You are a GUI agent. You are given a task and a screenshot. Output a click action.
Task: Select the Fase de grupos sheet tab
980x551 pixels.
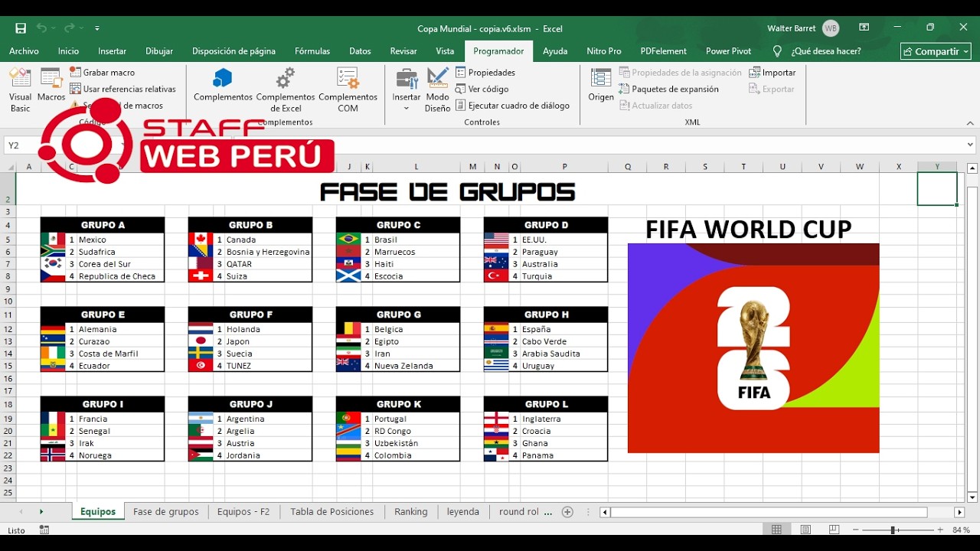coord(165,512)
